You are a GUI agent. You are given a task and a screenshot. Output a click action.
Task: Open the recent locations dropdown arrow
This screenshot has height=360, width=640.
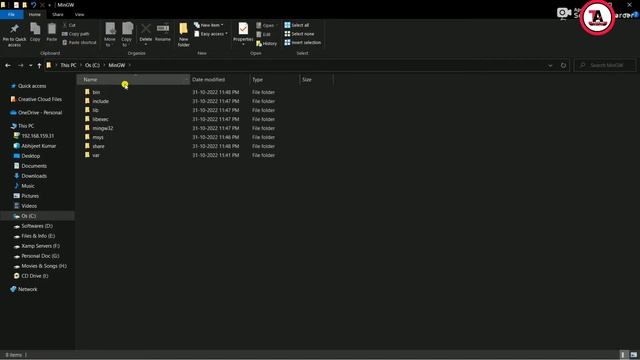(31, 65)
